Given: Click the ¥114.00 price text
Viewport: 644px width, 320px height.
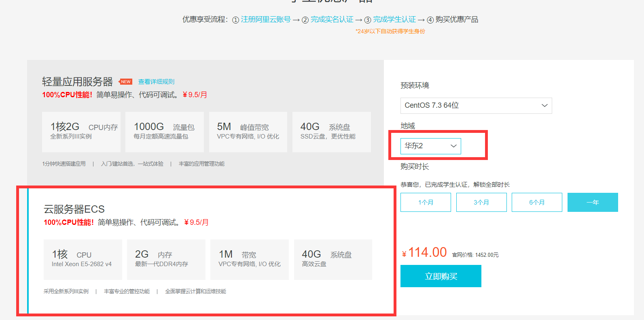Looking at the screenshot, I should 424,252.
